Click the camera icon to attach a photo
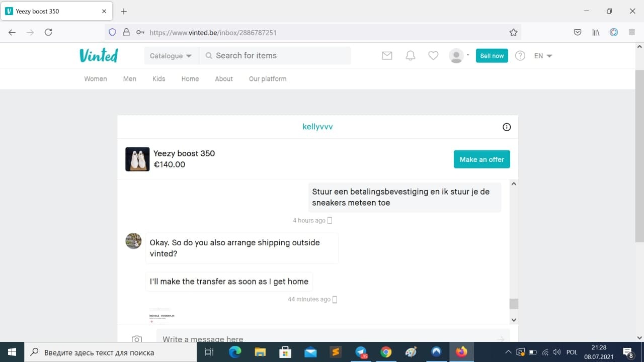The width and height of the screenshot is (644, 362). pyautogui.click(x=137, y=339)
